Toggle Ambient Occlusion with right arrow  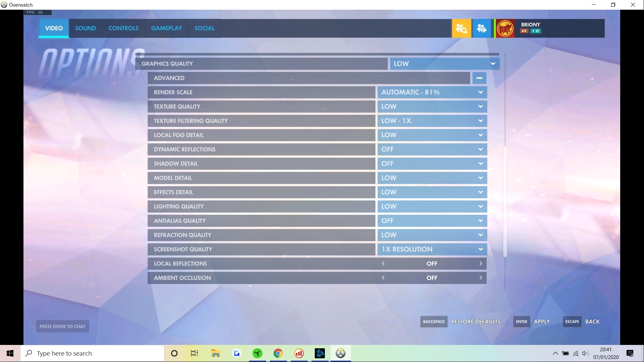pyautogui.click(x=480, y=278)
